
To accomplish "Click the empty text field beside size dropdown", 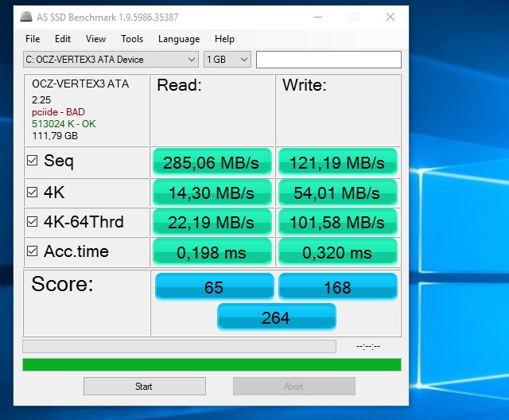I will coord(328,60).
